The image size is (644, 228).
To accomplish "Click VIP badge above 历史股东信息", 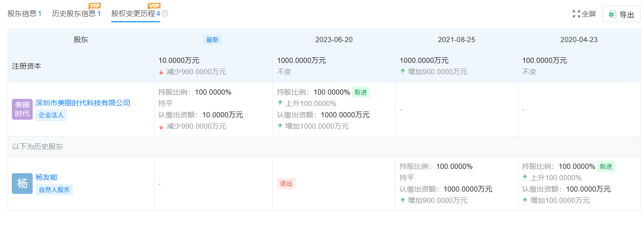I will [x=95, y=6].
